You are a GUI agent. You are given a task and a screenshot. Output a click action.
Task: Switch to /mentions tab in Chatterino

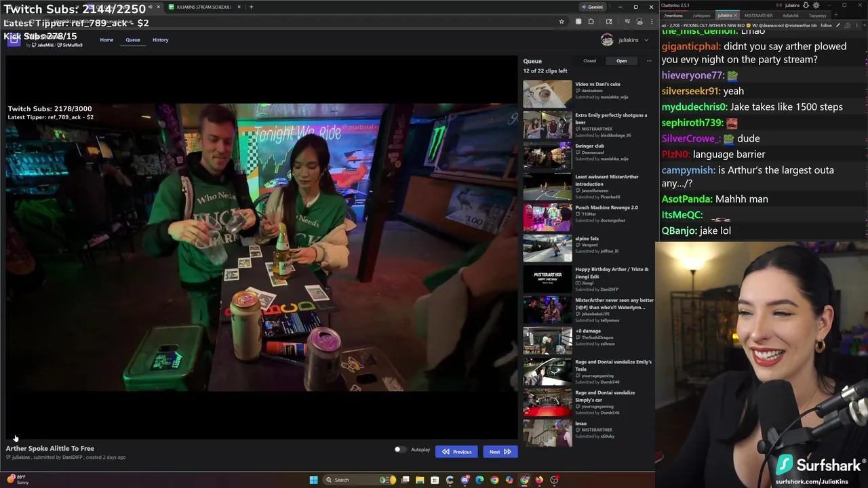[x=673, y=15]
